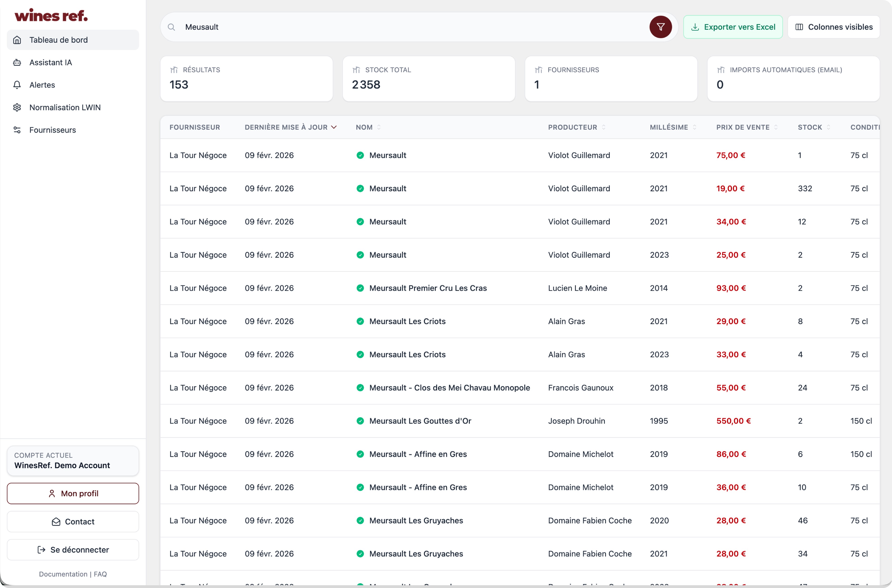The height and width of the screenshot is (588, 892).
Task: Open Colonnes visibles column selector
Action: pos(834,27)
